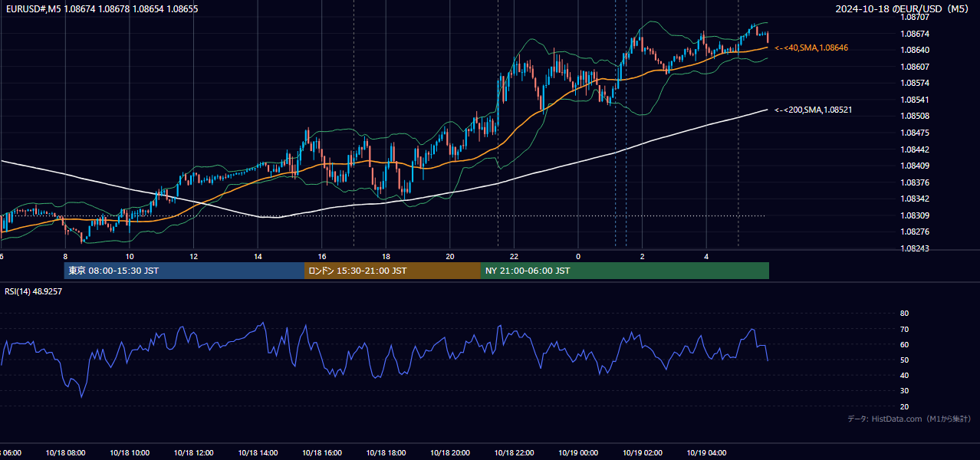Click price axis label 1.08409
This screenshot has height=460, width=980.
point(915,166)
